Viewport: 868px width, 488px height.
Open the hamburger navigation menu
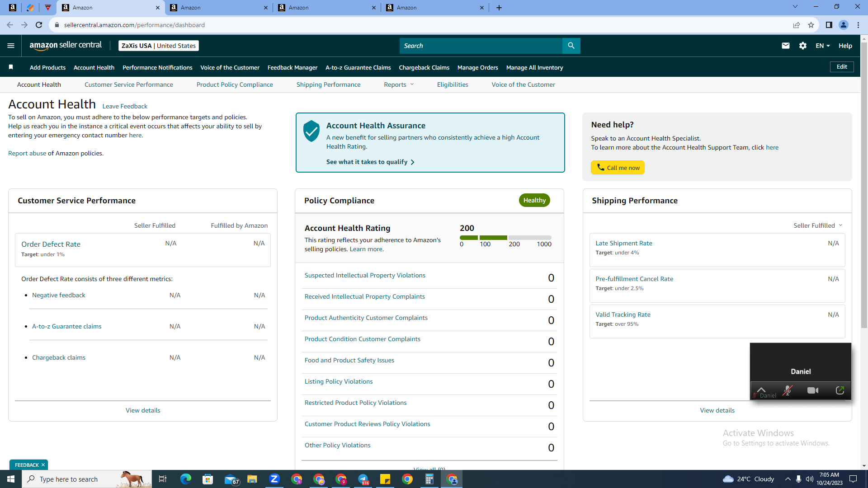tap(11, 46)
